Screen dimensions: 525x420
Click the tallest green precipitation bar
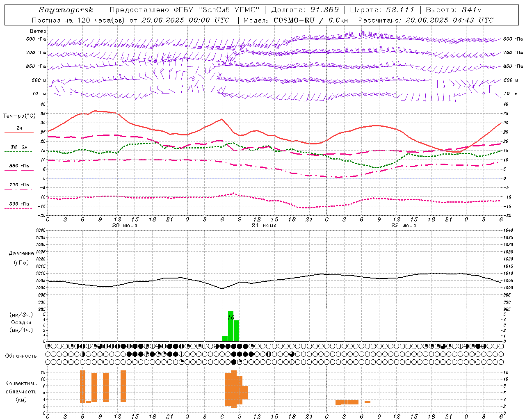point(231,326)
